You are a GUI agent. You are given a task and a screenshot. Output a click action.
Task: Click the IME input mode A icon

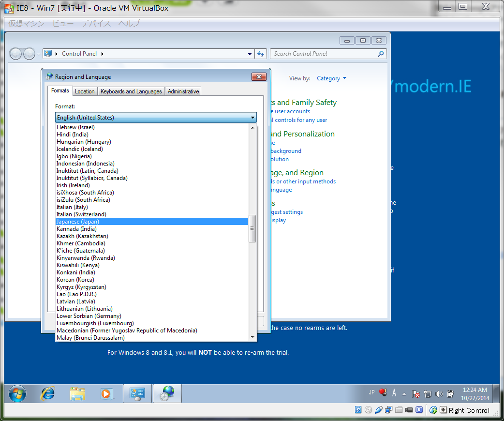click(394, 393)
